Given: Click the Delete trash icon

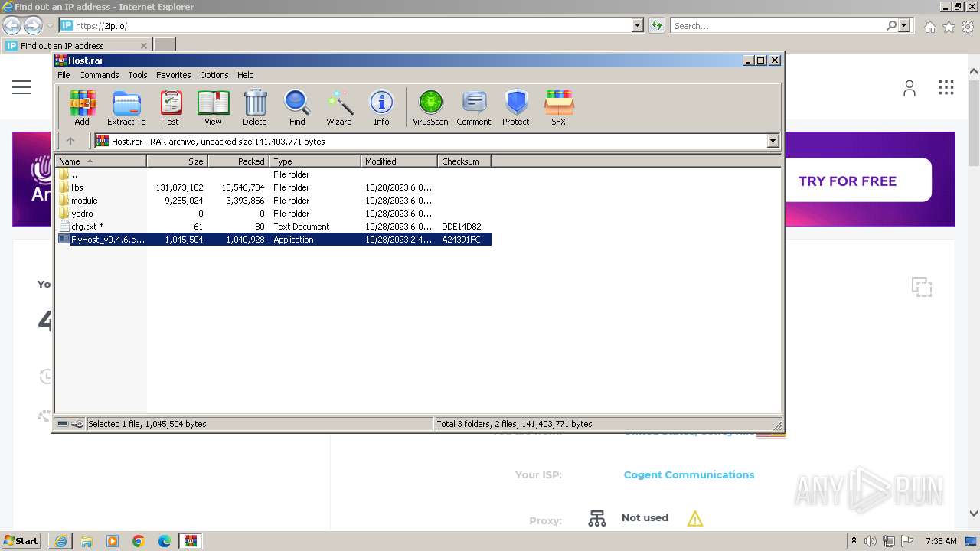Looking at the screenshot, I should [x=255, y=107].
